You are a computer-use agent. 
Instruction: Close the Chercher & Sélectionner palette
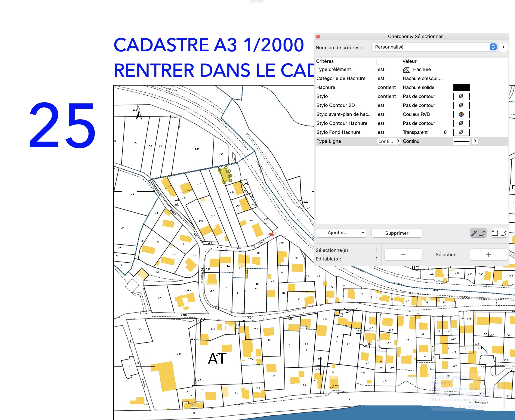click(x=318, y=37)
